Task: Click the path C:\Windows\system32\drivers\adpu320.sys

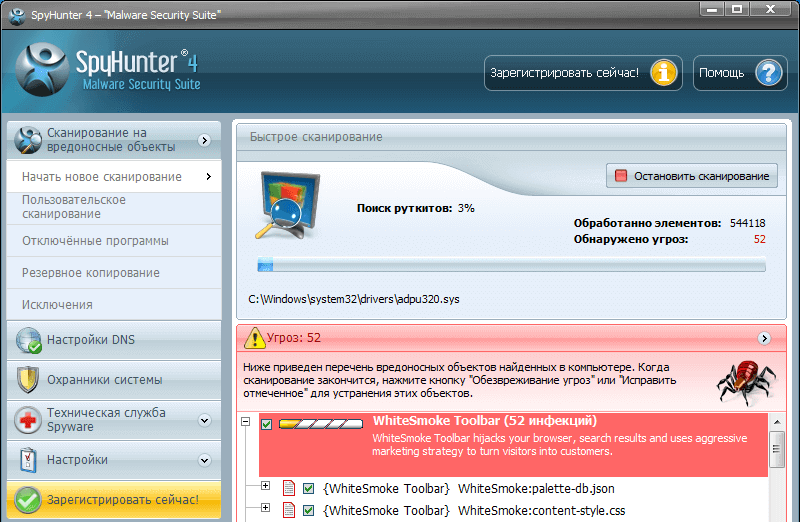Action: point(354,300)
